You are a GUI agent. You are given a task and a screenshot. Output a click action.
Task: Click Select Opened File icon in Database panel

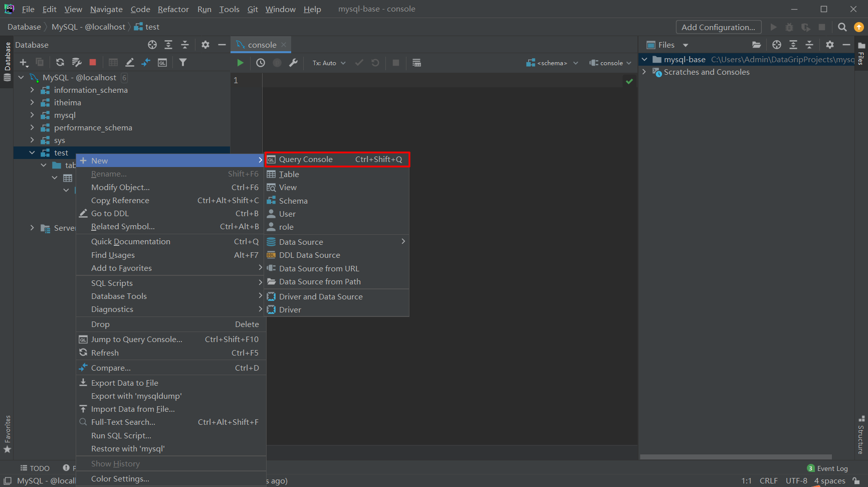pyautogui.click(x=152, y=45)
